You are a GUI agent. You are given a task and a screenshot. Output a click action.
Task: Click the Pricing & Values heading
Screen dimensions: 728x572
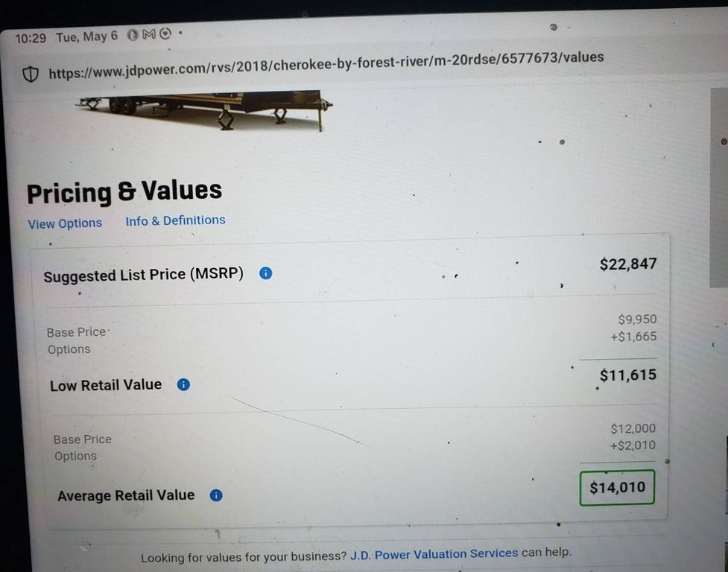124,191
